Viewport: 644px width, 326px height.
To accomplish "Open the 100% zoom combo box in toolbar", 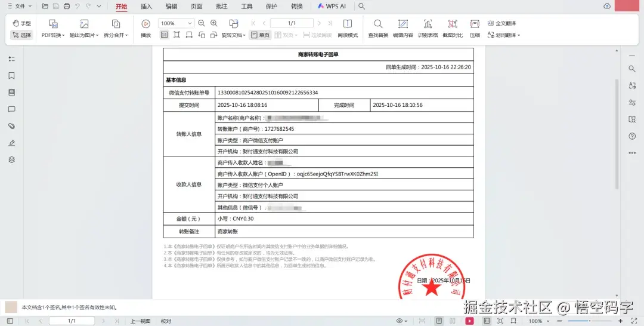I will click(x=176, y=23).
